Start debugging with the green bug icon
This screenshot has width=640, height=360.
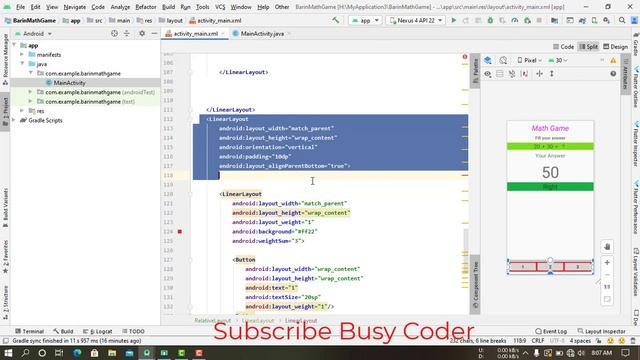(490, 20)
